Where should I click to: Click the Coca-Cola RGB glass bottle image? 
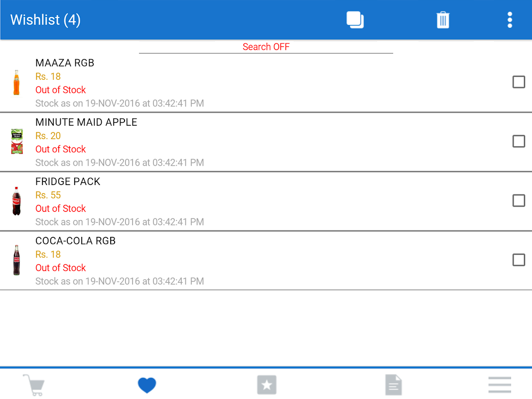click(x=16, y=260)
